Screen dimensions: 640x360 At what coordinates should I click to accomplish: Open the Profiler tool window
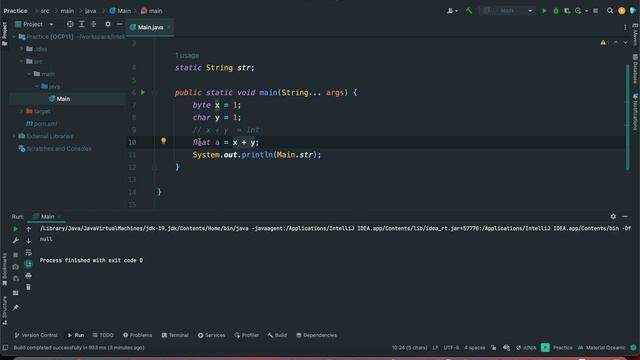(247, 335)
